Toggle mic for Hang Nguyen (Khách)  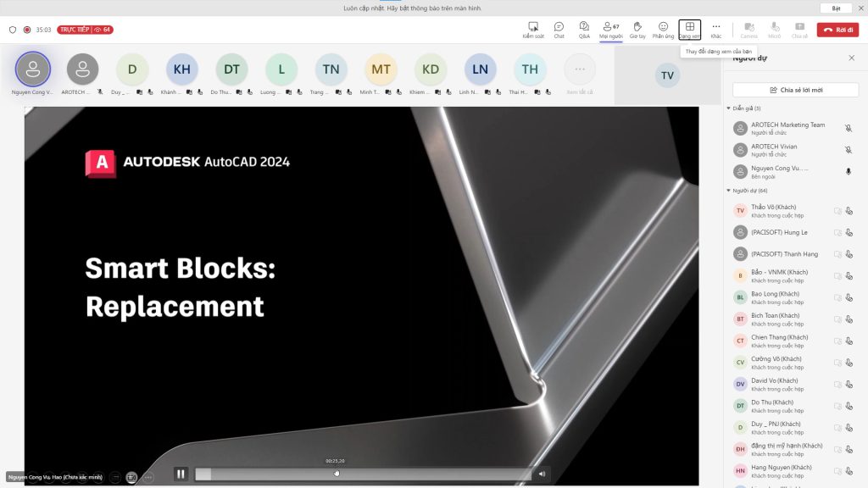(x=849, y=471)
